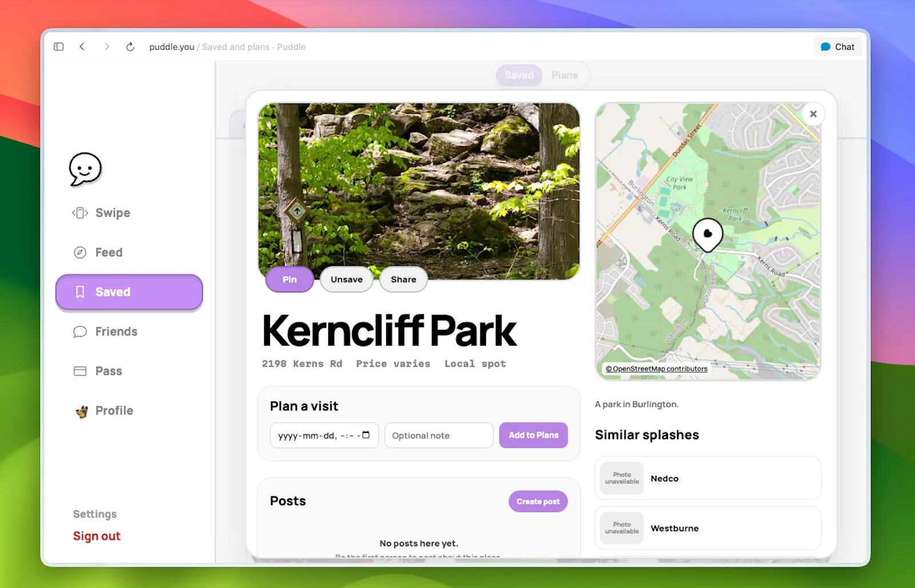Viewport: 915px width, 588px height.
Task: Click Nedco's photo unavailable thumbnail
Action: click(622, 479)
